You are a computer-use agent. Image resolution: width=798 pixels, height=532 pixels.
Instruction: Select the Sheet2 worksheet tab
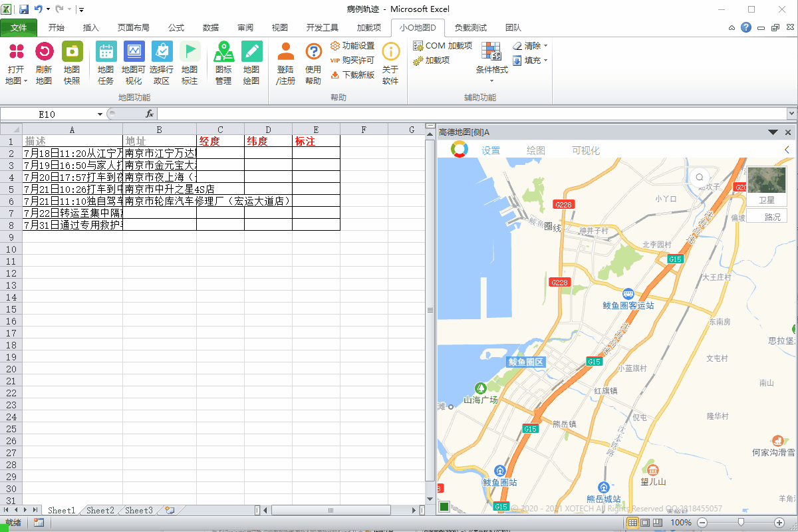click(100, 511)
